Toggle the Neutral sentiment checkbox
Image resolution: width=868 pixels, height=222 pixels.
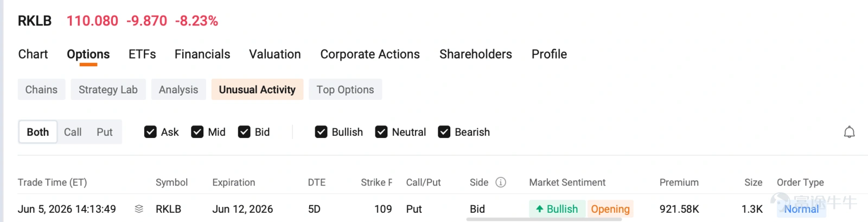381,132
